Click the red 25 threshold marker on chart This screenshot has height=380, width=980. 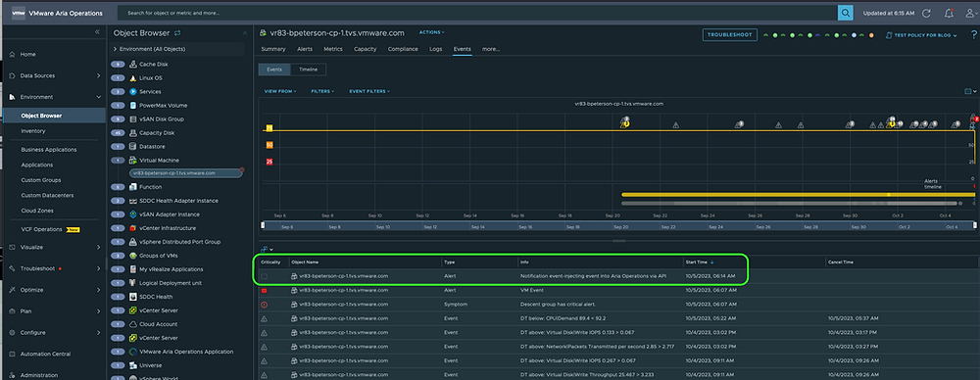click(x=269, y=162)
